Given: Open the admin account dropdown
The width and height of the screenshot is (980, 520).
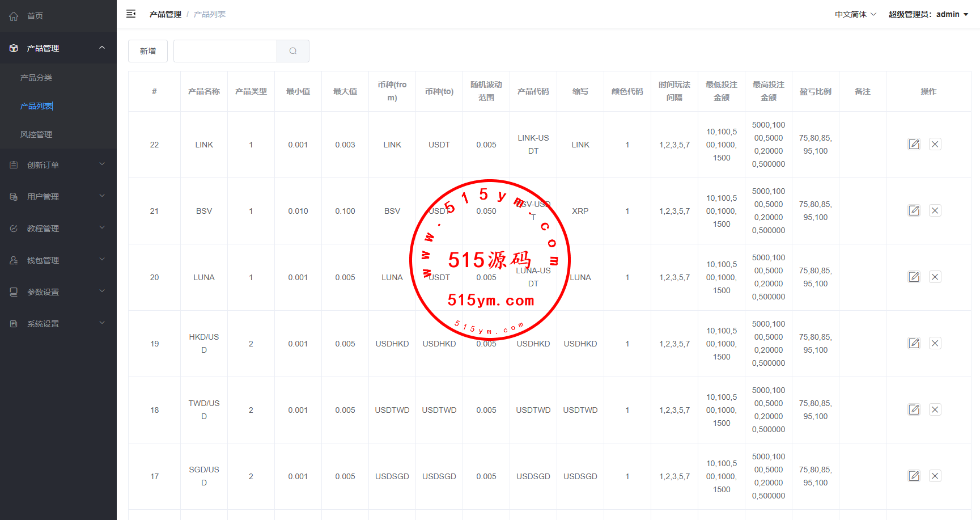Looking at the screenshot, I should point(928,14).
